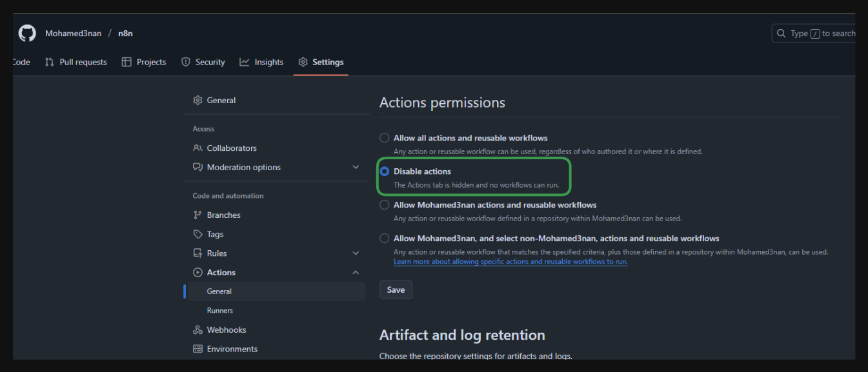Open the GitHub logo homepage
The height and width of the screenshot is (372, 868).
pos(27,33)
